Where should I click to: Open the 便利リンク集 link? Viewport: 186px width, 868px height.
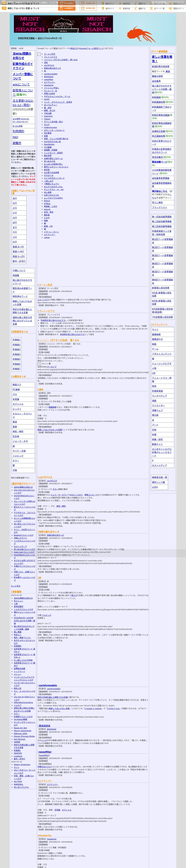(x=158, y=482)
